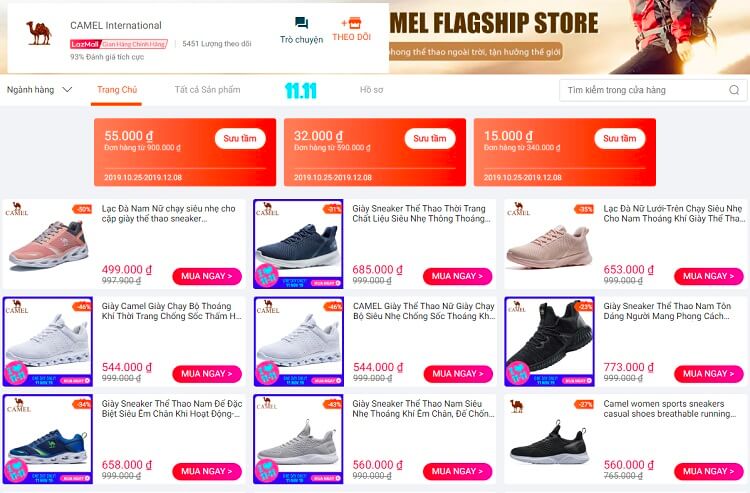Click MUA NGAY for the 773.000 đ sneaker

pyautogui.click(x=708, y=373)
